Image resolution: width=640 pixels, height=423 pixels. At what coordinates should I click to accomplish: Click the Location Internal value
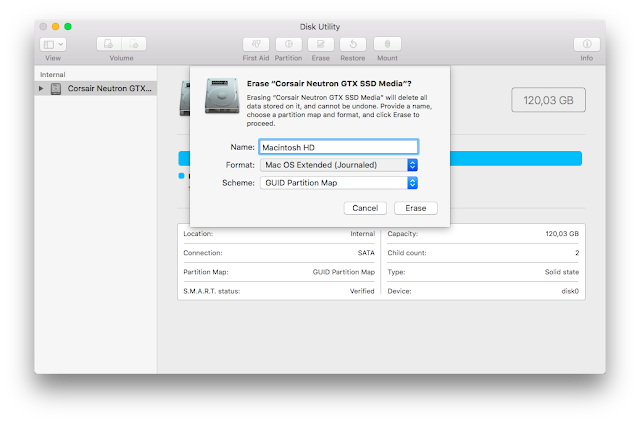click(x=362, y=234)
